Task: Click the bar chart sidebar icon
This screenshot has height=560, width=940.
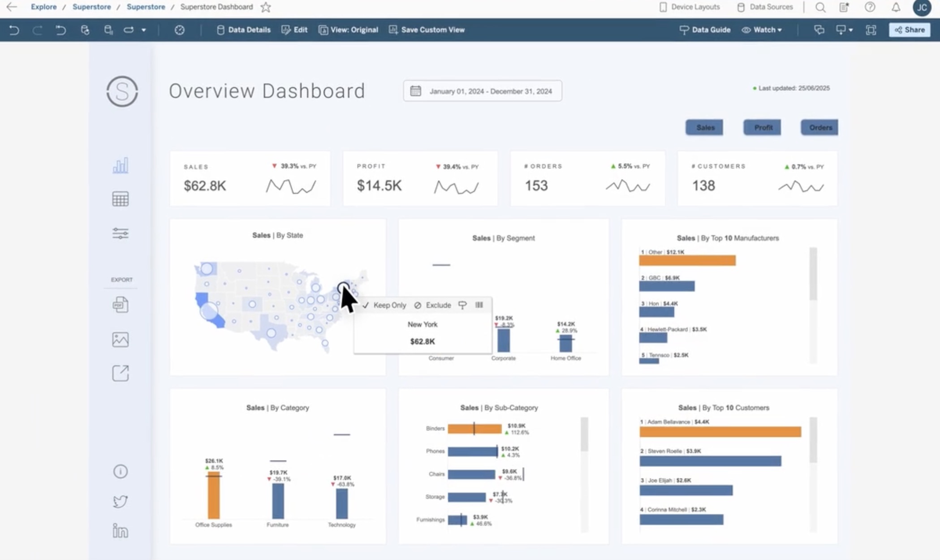Action: point(120,165)
